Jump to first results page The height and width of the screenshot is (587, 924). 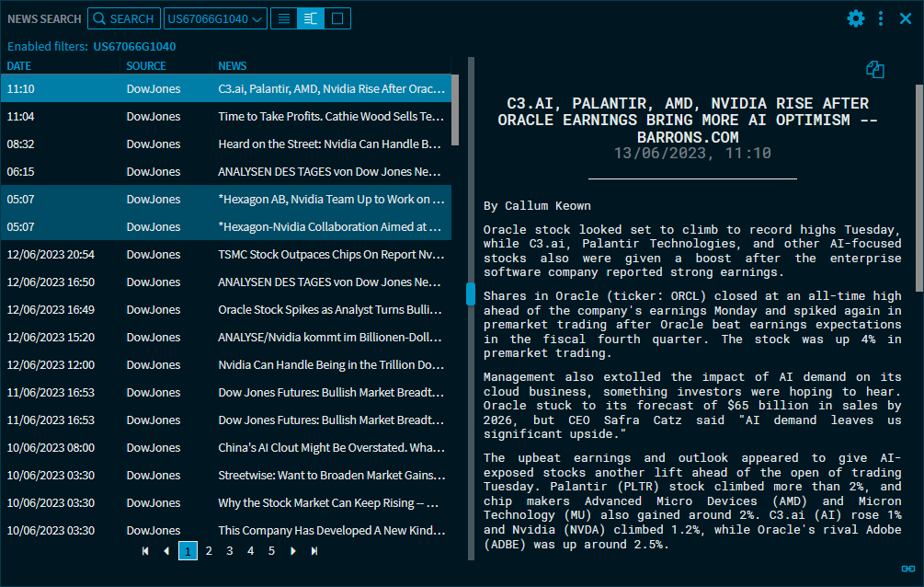click(145, 551)
